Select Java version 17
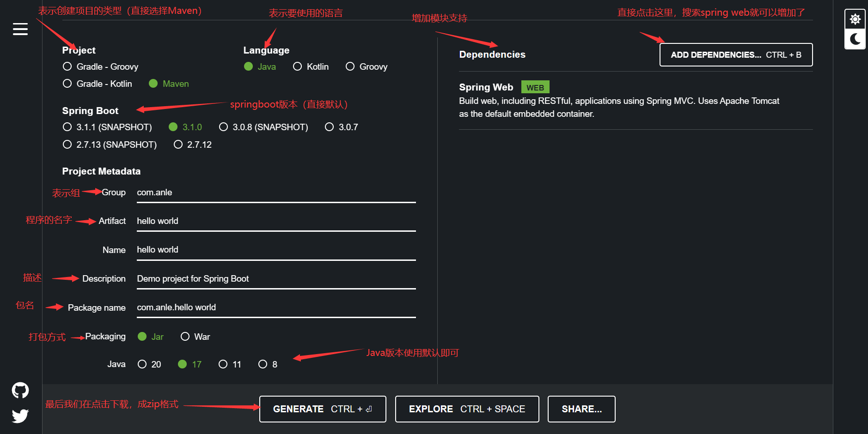This screenshot has width=868, height=434. pyautogui.click(x=190, y=364)
